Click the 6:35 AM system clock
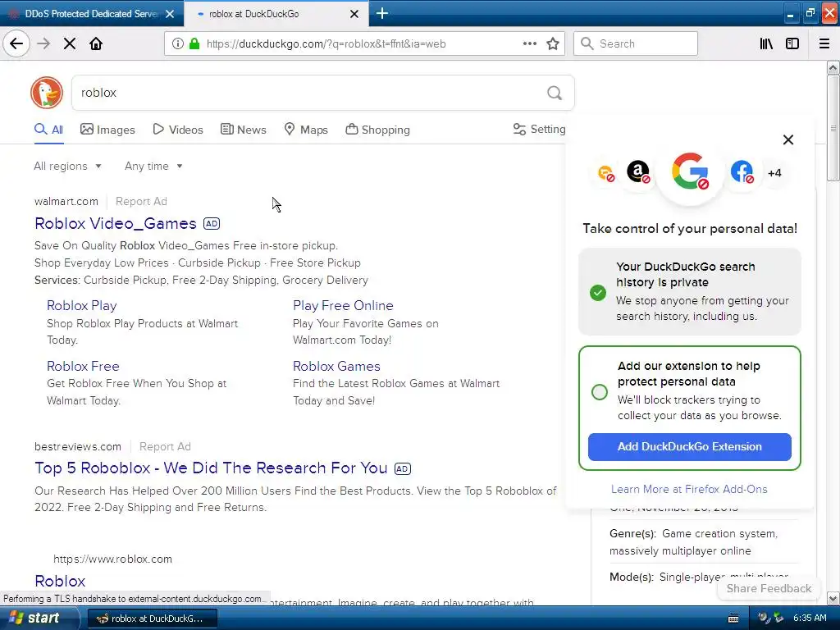 click(x=810, y=618)
